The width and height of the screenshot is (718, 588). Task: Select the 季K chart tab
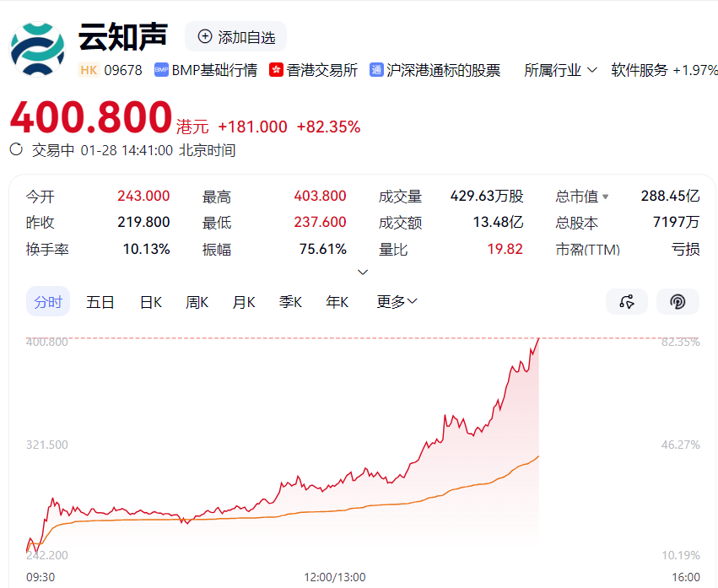point(290,302)
